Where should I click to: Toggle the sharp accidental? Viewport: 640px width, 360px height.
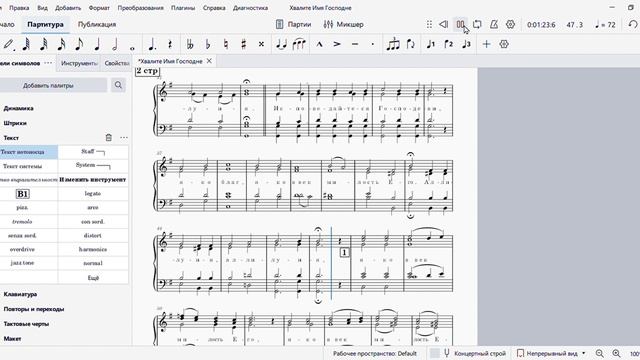tap(244, 44)
